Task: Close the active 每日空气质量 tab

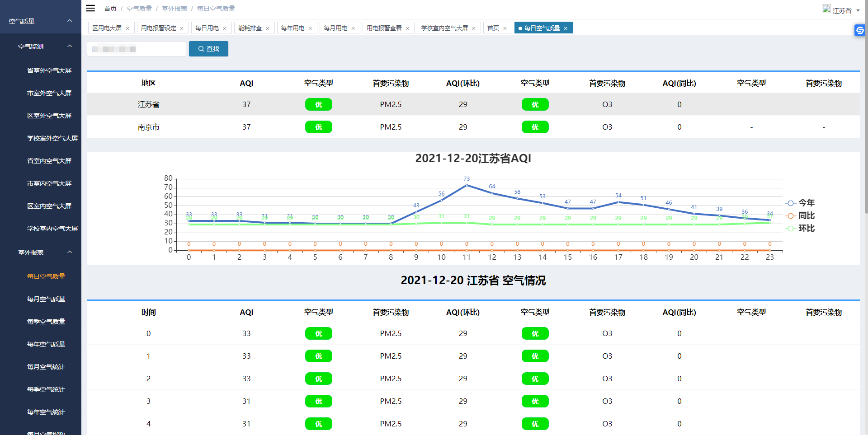Action: click(566, 28)
